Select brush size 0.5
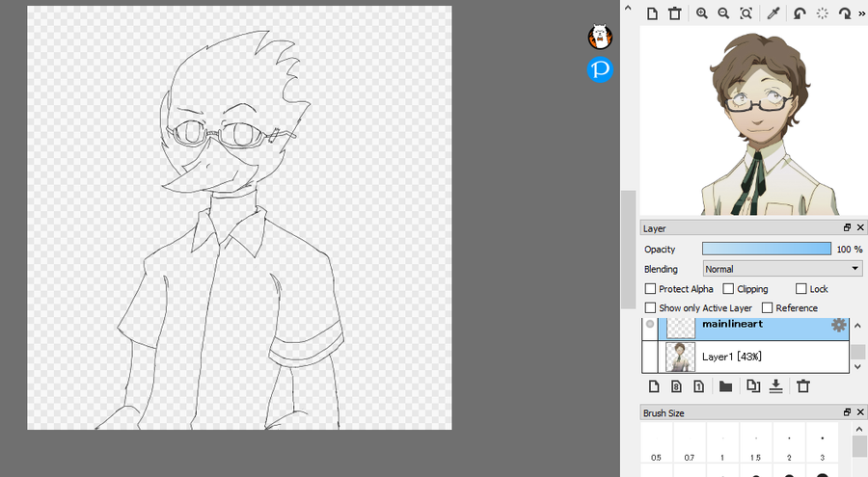Image resolution: width=868 pixels, height=477 pixels. (657, 444)
